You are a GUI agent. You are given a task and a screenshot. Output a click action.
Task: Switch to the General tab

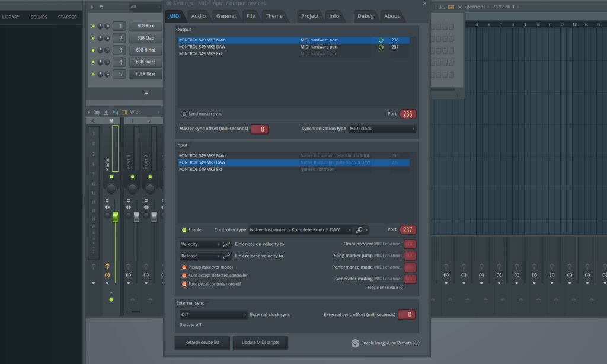(226, 16)
